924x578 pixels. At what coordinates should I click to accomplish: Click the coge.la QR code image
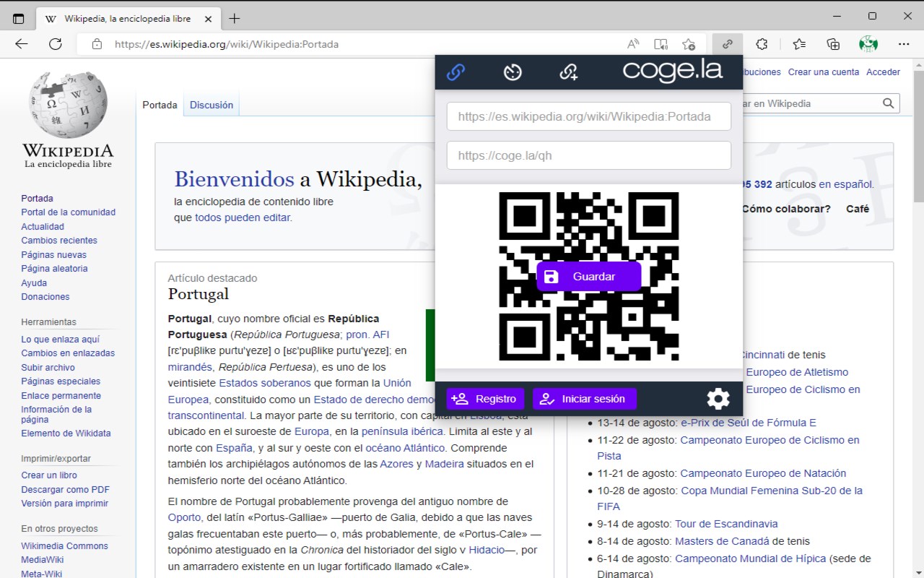tap(588, 276)
